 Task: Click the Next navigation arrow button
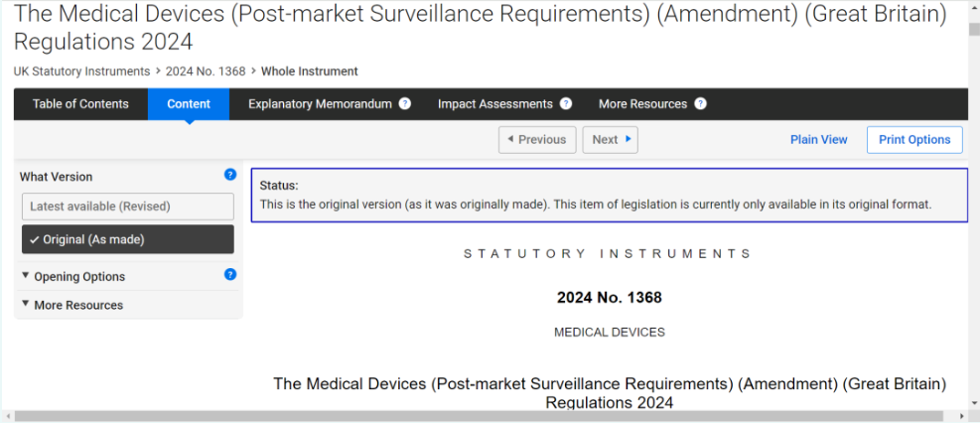[x=610, y=140]
